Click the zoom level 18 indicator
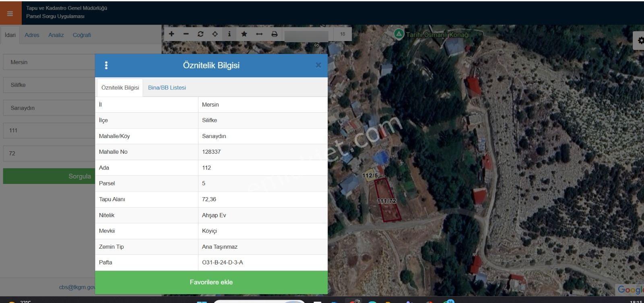644x303 pixels. (x=343, y=34)
